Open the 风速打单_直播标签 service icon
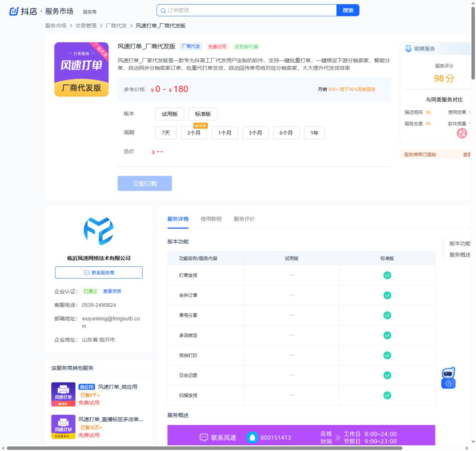The height and width of the screenshot is (451, 476). click(x=63, y=427)
